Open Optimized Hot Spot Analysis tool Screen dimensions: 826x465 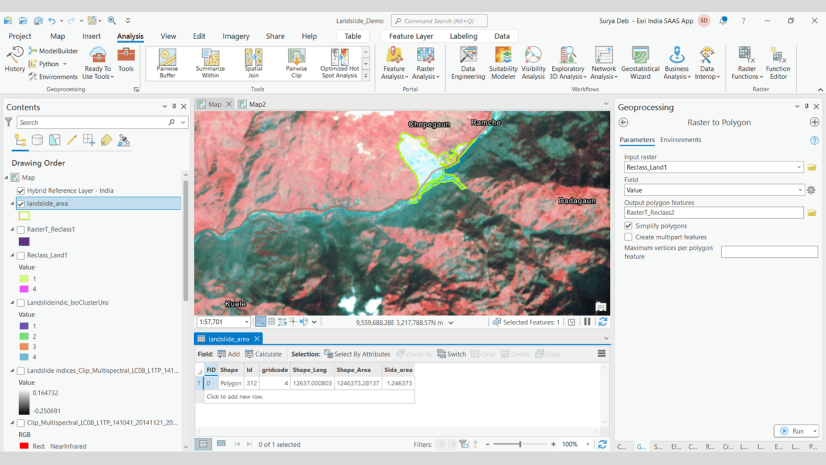click(339, 63)
